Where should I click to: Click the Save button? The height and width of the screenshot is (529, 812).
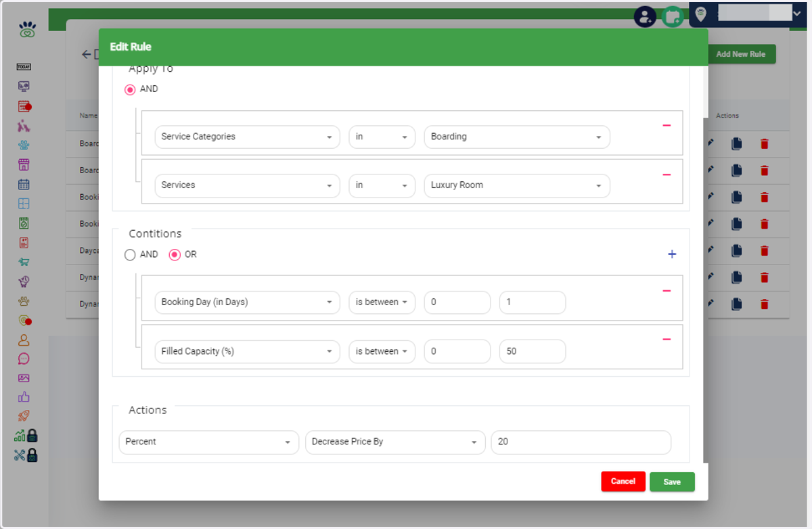click(x=672, y=482)
